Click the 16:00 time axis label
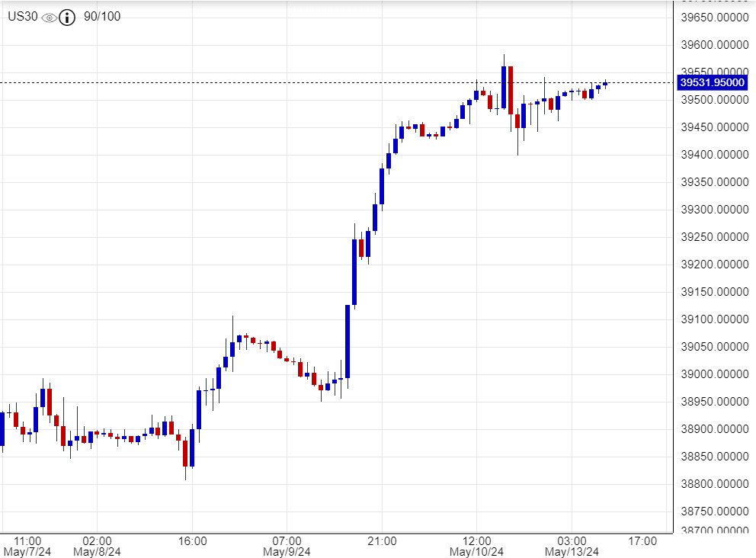Viewport: 756px width, 558px height. click(192, 541)
